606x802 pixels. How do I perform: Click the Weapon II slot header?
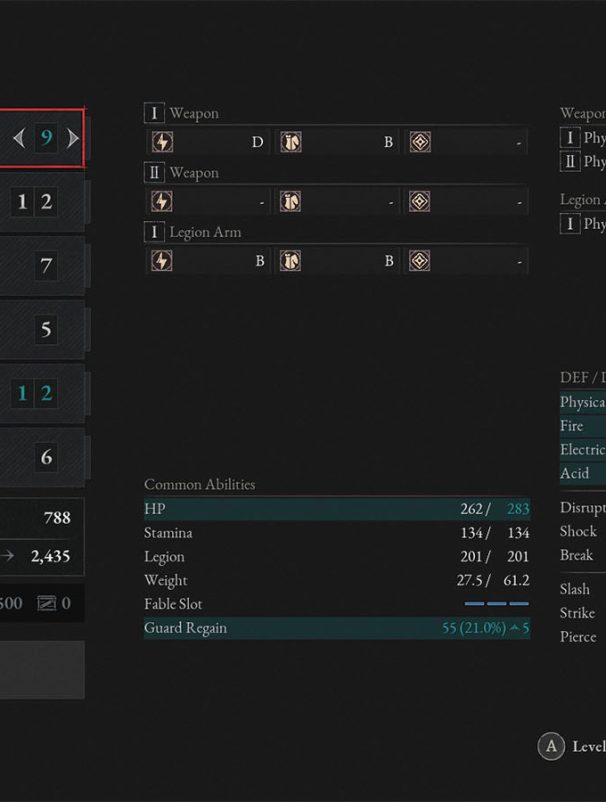[182, 173]
